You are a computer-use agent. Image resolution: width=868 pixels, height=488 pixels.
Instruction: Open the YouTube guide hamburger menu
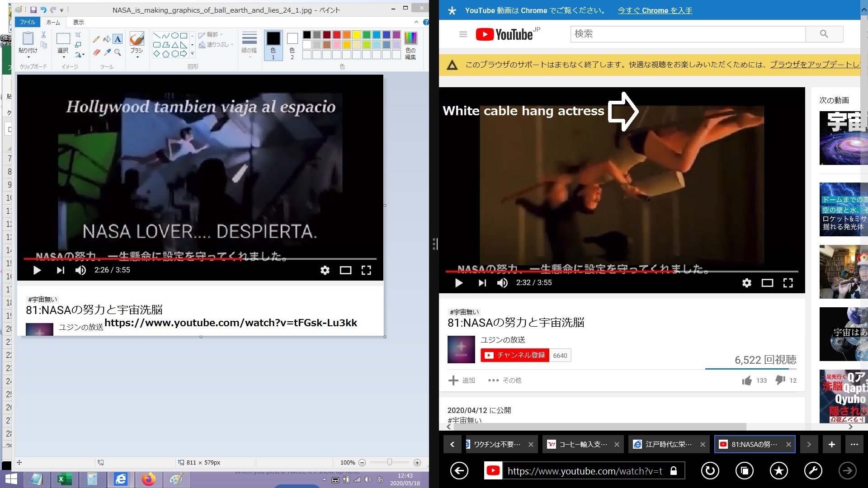point(463,34)
